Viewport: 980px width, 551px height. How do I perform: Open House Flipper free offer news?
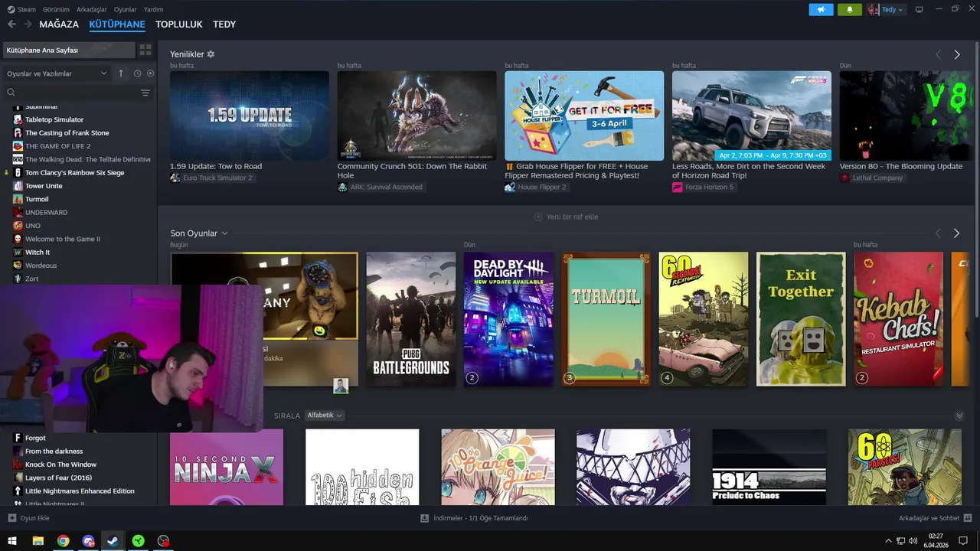584,116
